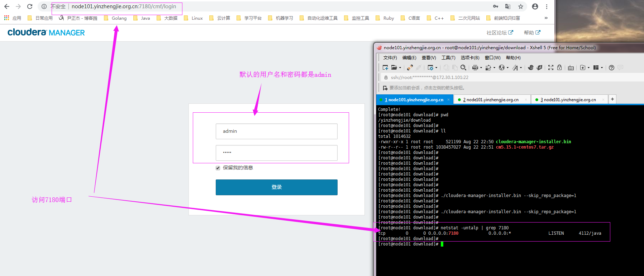The image size is (644, 276).
Task: Open the 选项卡(B) menu in Xshell
Action: pos(470,58)
